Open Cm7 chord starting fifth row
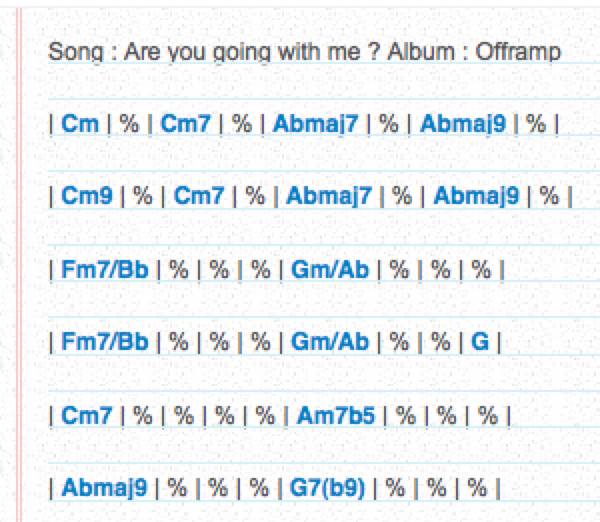600x522 pixels. coord(86,415)
